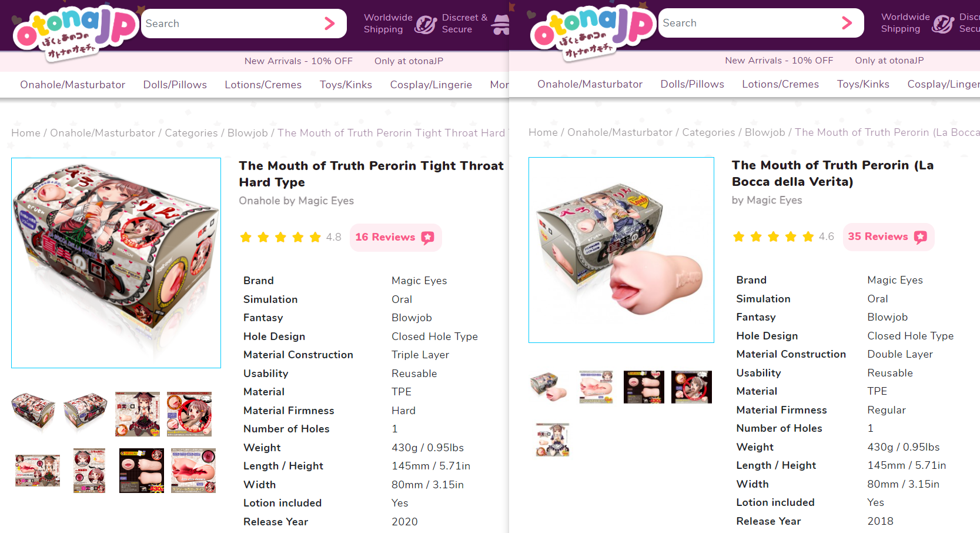Click the review bubble icon beside 35 Reviews
The width and height of the screenshot is (980, 533).
pyautogui.click(x=921, y=237)
